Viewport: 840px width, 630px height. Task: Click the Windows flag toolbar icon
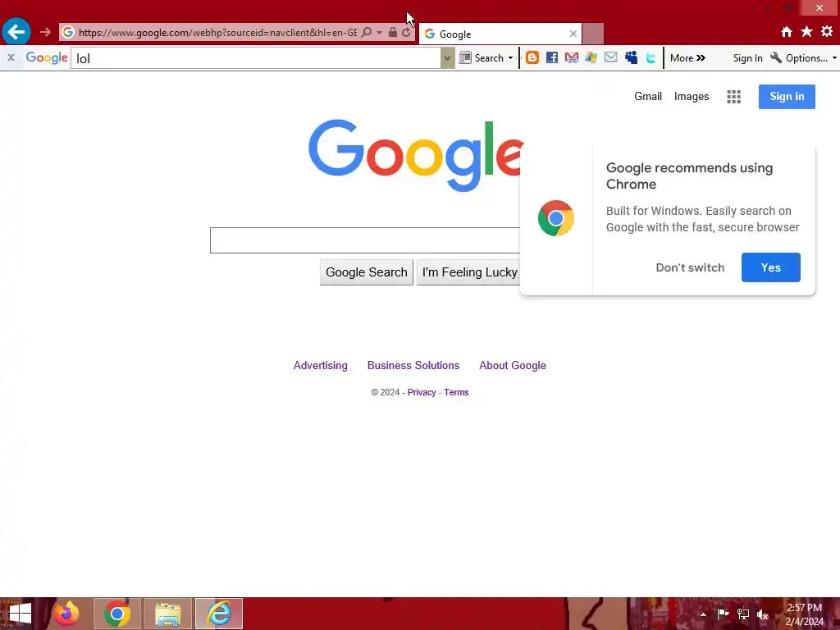coord(591,58)
